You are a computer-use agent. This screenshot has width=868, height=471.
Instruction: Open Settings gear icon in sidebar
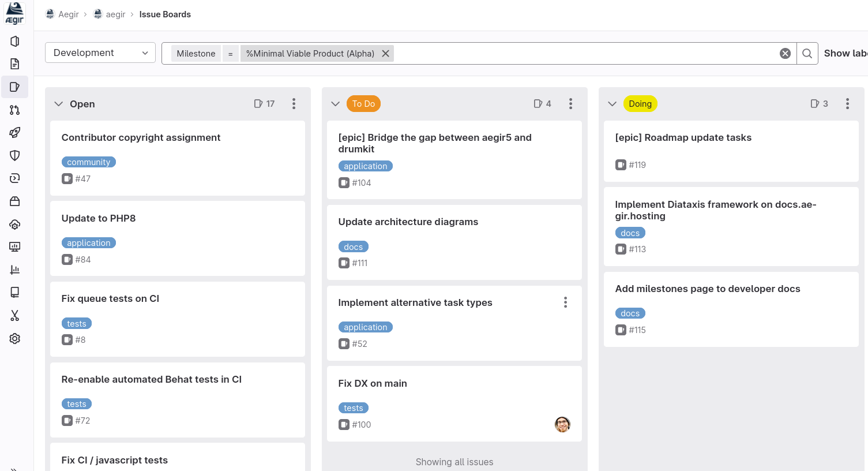[15, 339]
